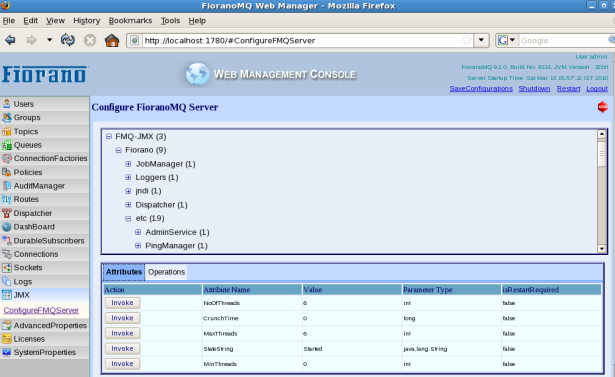Viewport: 615px width, 377px height.
Task: Click the red stop icon beside title
Action: pyautogui.click(x=602, y=107)
